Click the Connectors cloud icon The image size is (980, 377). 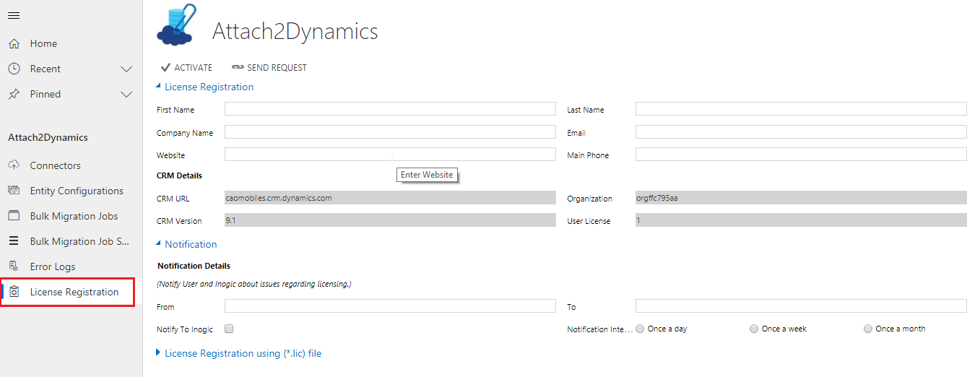tap(14, 165)
